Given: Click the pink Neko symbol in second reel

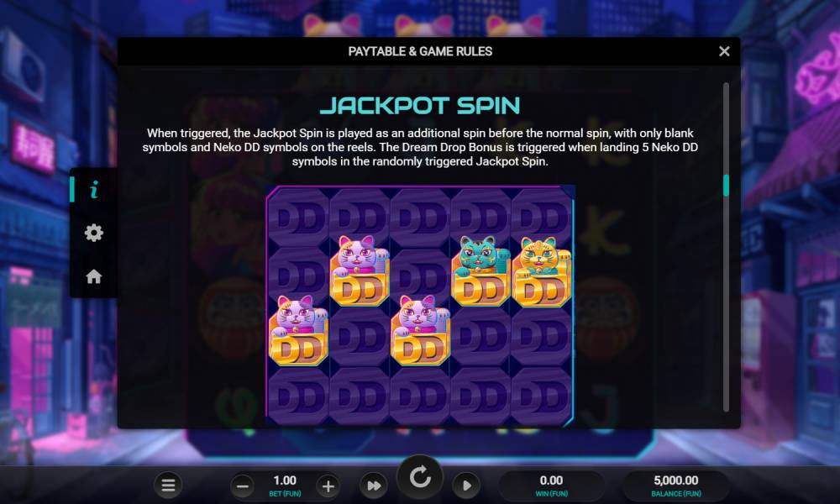Looking at the screenshot, I should point(360,270).
